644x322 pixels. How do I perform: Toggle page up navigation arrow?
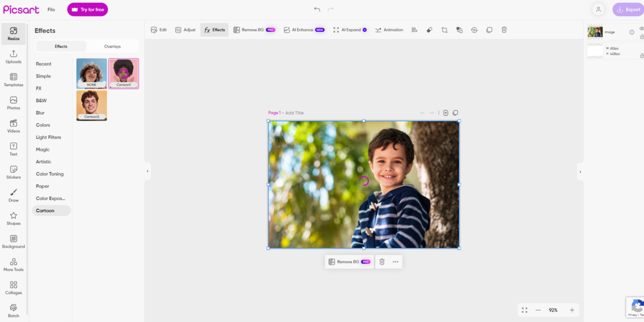coord(422,113)
